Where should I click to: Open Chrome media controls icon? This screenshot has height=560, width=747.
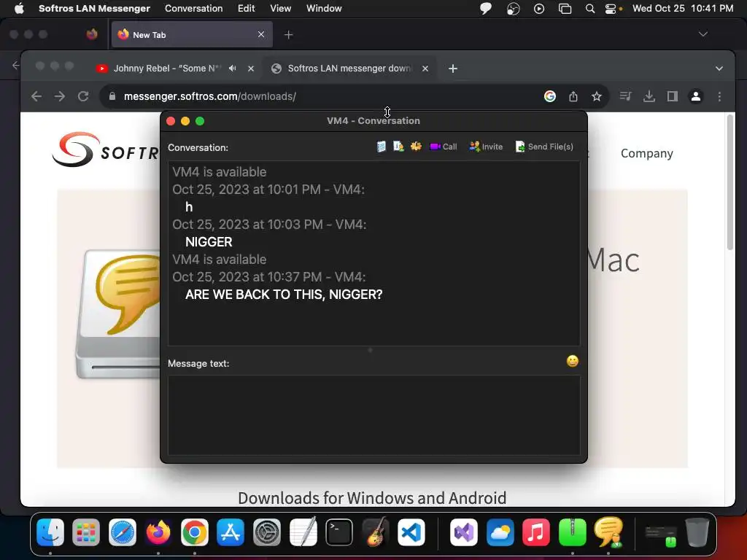pos(625,96)
